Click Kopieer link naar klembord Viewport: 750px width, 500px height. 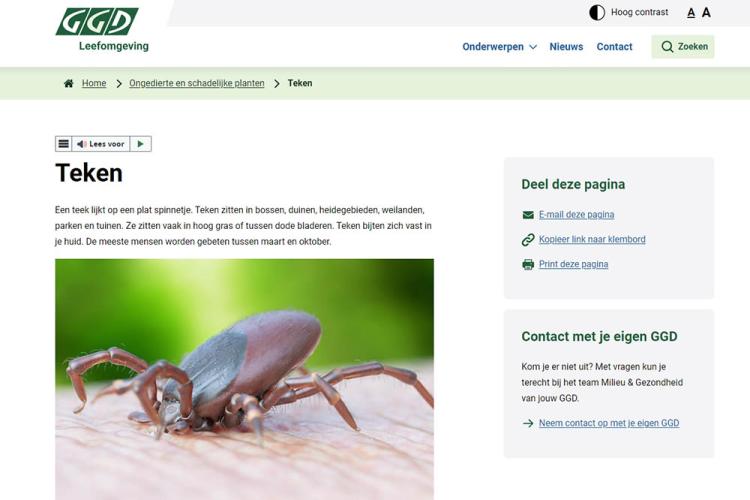pyautogui.click(x=592, y=239)
